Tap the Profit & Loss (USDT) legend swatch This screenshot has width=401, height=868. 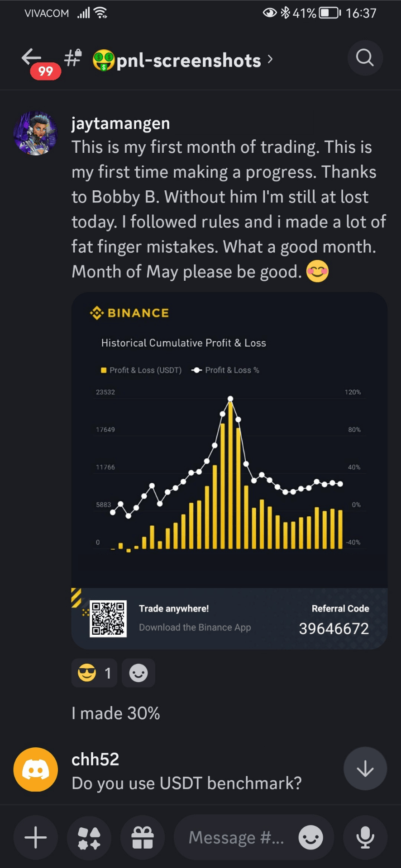pyautogui.click(x=104, y=370)
